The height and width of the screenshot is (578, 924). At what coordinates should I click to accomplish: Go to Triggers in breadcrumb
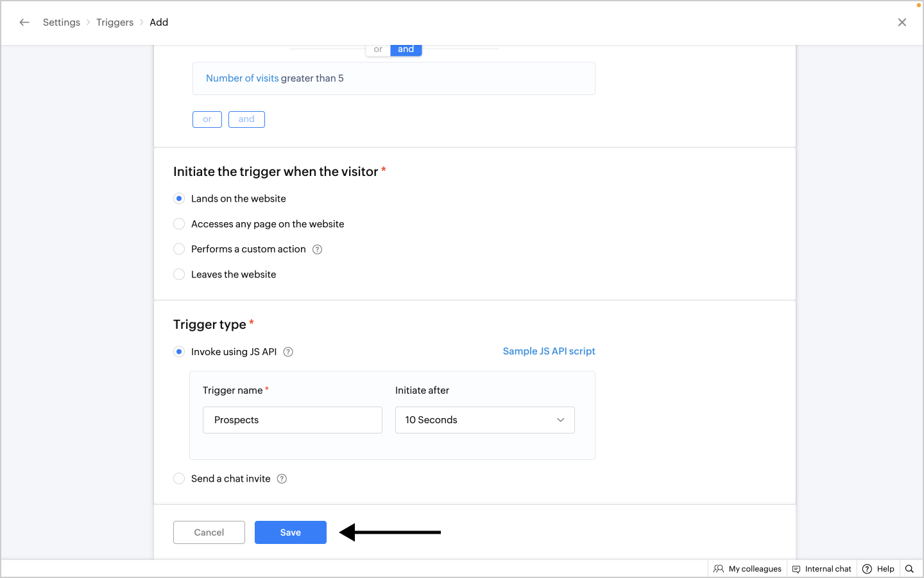tap(115, 22)
